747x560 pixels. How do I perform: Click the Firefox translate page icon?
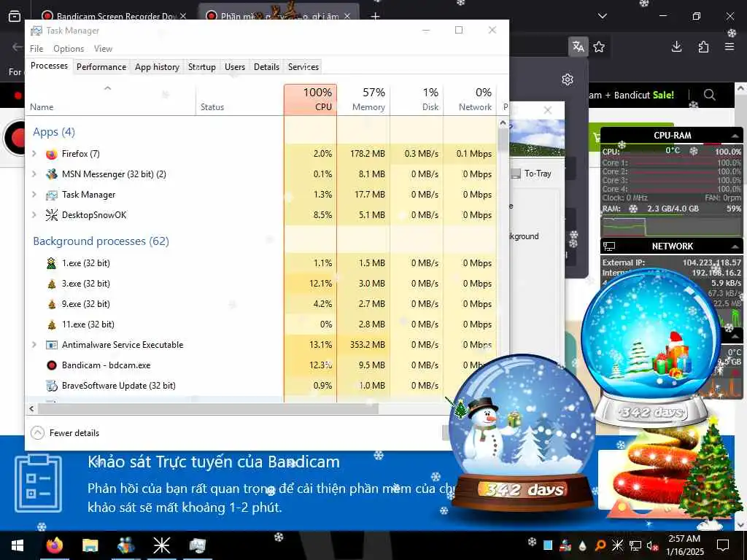pos(578,47)
